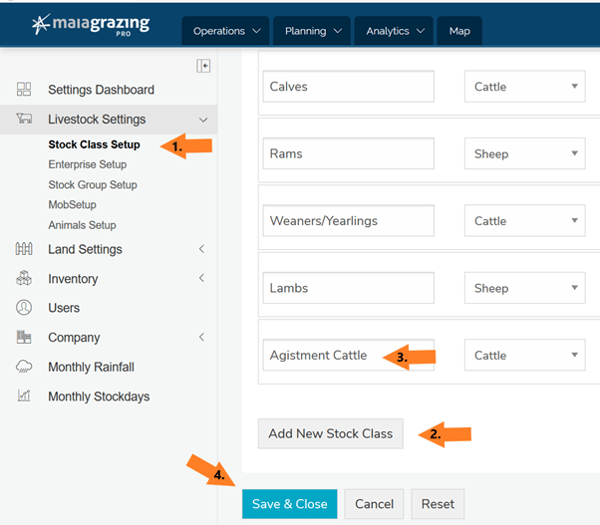Click the Users person icon

[24, 308]
